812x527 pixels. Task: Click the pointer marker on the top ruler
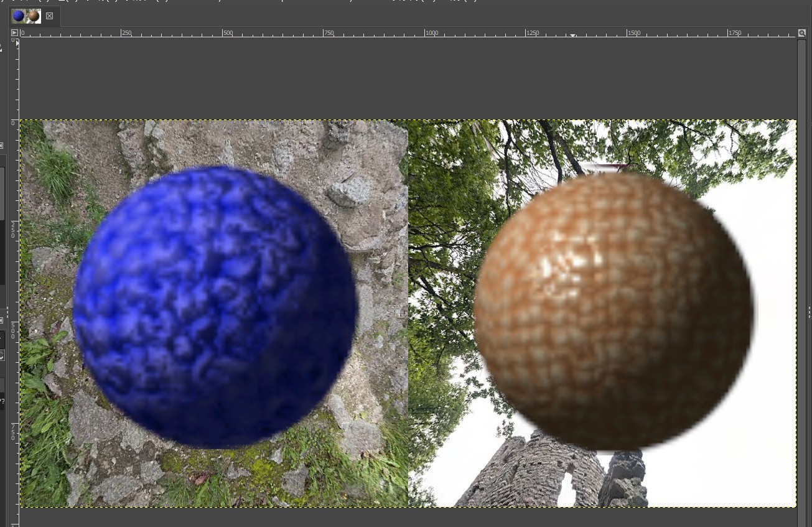(x=572, y=35)
